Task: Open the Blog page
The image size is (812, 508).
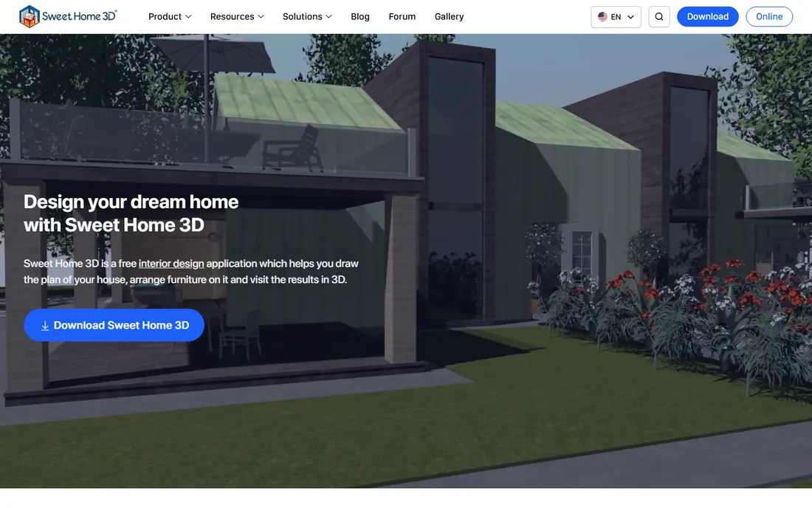Action: tap(360, 16)
